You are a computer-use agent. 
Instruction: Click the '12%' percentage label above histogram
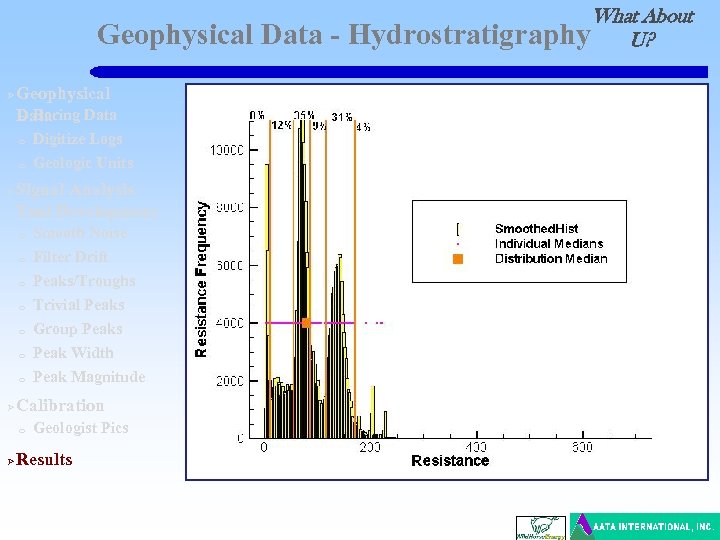tap(281, 125)
